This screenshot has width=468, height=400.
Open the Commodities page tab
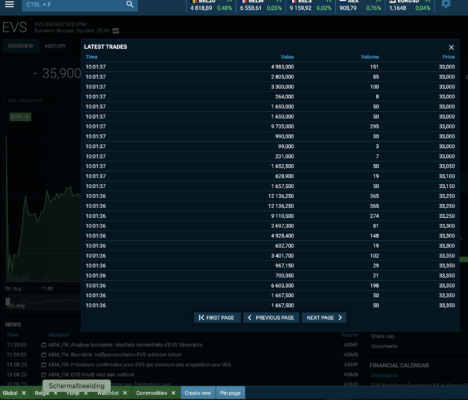[x=151, y=393]
